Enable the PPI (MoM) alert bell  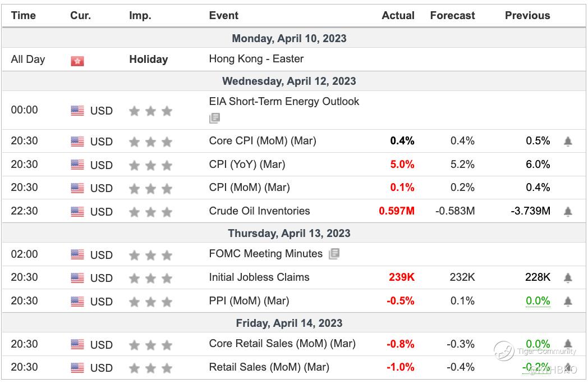click(x=568, y=302)
